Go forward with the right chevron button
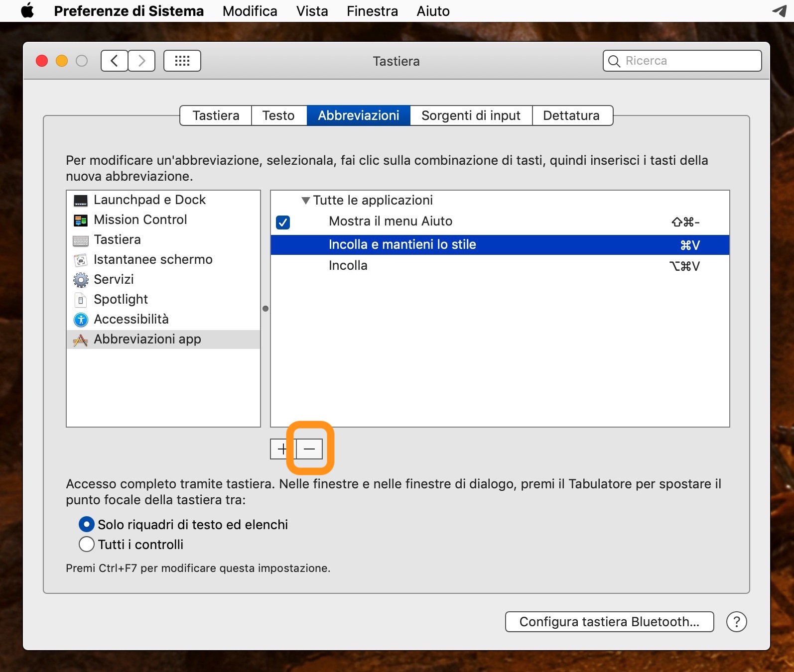Viewport: 794px width, 672px height. 141,61
